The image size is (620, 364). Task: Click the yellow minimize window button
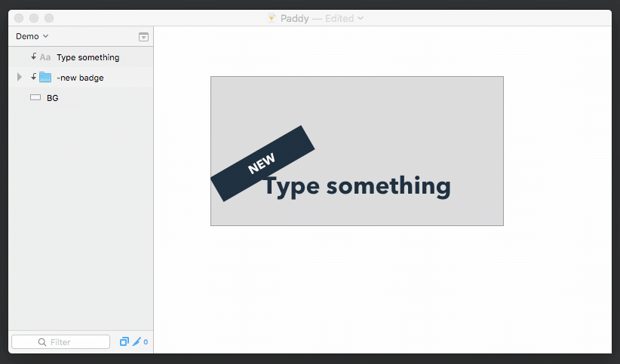pos(34,18)
